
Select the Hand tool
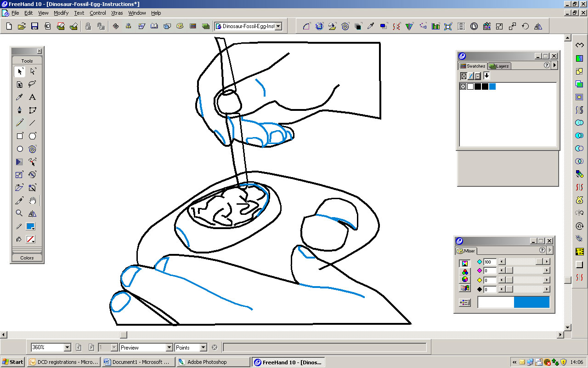pyautogui.click(x=33, y=201)
